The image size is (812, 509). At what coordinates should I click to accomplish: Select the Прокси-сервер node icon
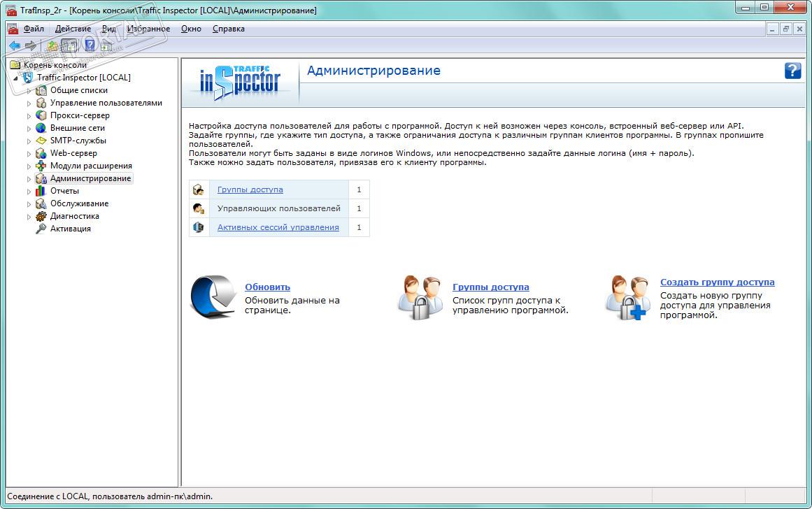[x=41, y=115]
